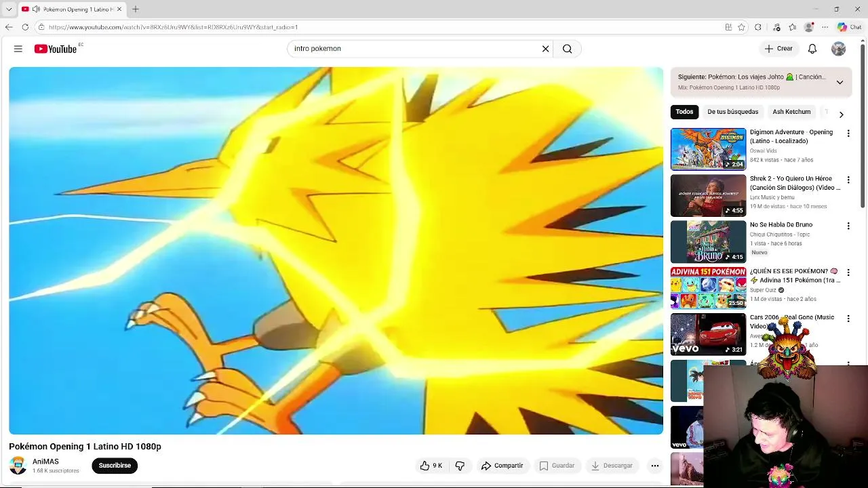Viewport: 868px width, 488px height.
Task: Go to the YouTube home logo
Action: 56,49
